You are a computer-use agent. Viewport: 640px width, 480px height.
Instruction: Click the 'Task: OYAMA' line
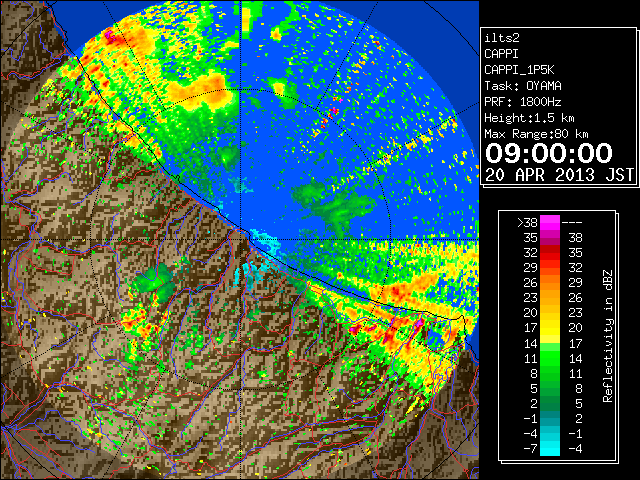tap(523, 86)
